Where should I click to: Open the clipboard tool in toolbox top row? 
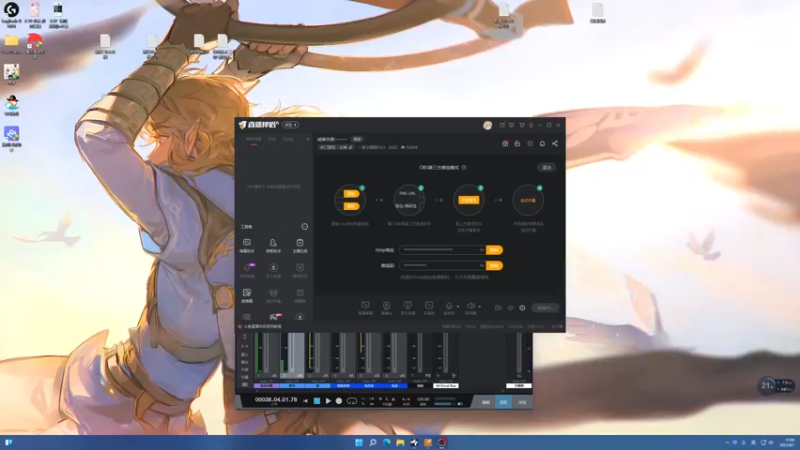(300, 245)
